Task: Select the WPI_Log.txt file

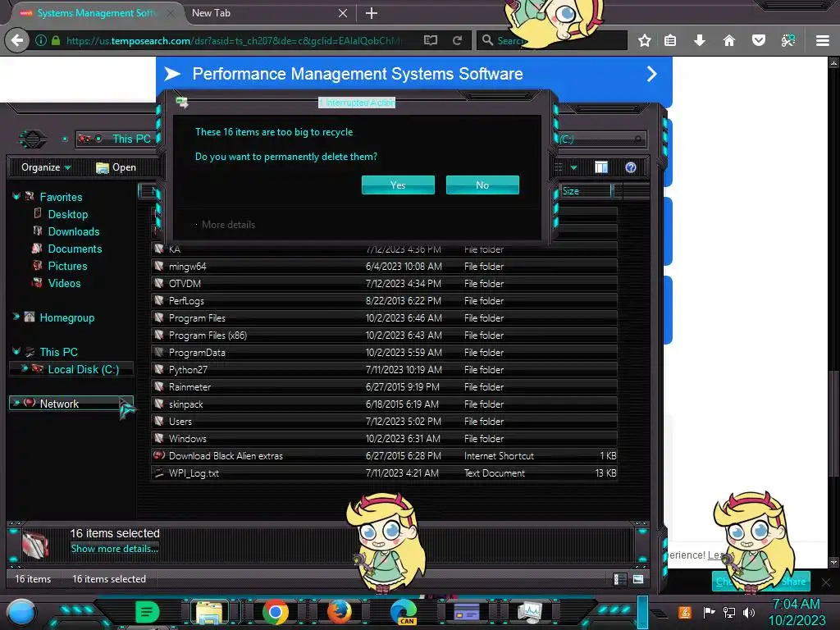Action: (x=384, y=473)
